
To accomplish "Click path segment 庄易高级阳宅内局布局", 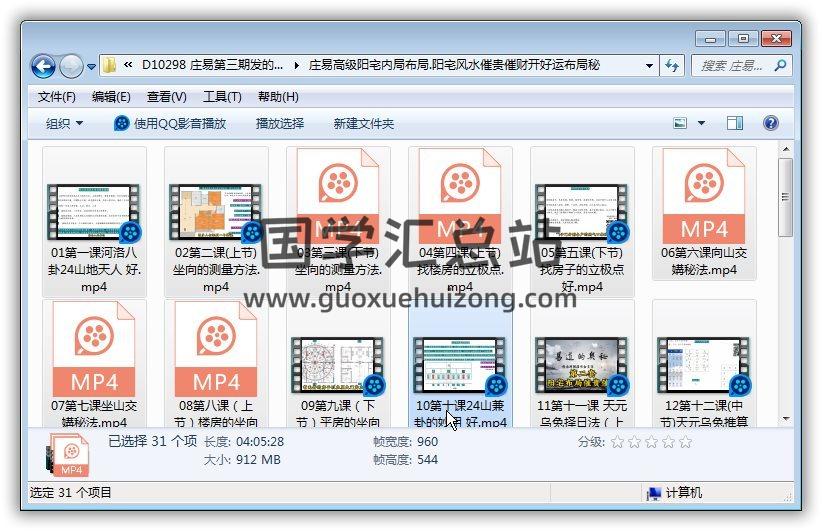I will pyautogui.click(x=455, y=65).
